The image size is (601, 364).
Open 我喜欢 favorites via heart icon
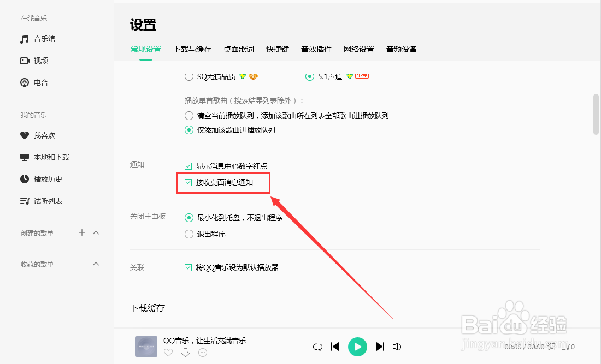37,135
